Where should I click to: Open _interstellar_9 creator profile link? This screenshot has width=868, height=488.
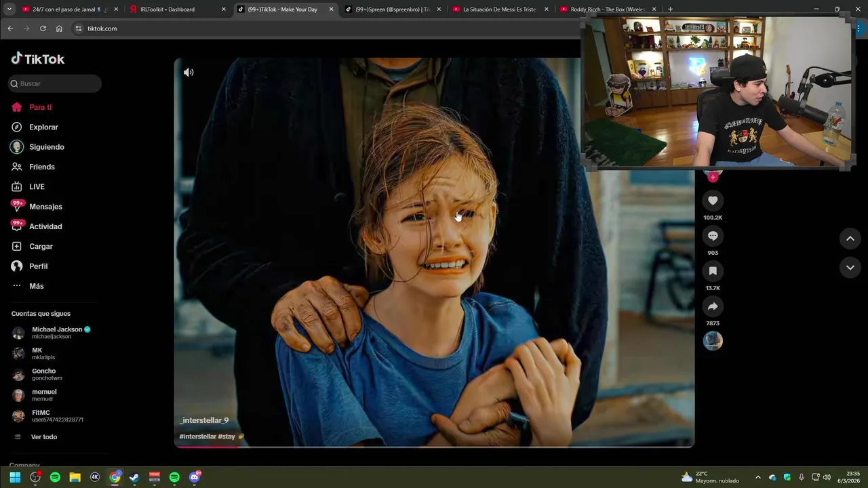pos(204,420)
